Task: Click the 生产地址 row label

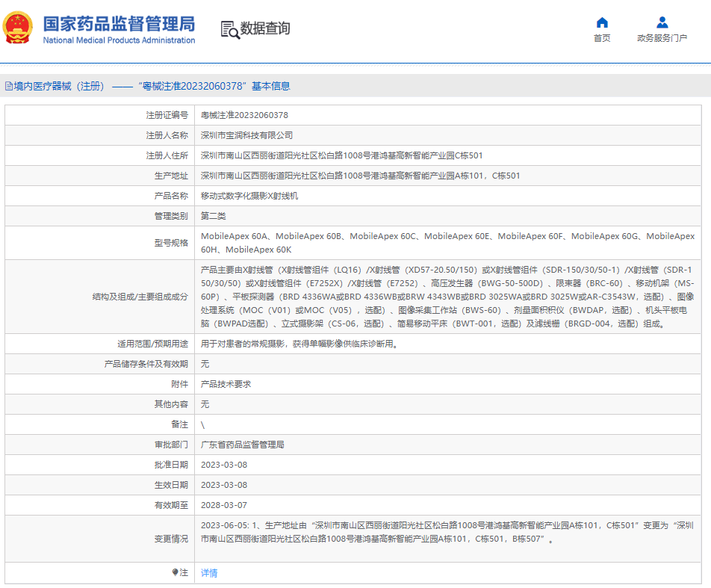Action: [x=171, y=176]
